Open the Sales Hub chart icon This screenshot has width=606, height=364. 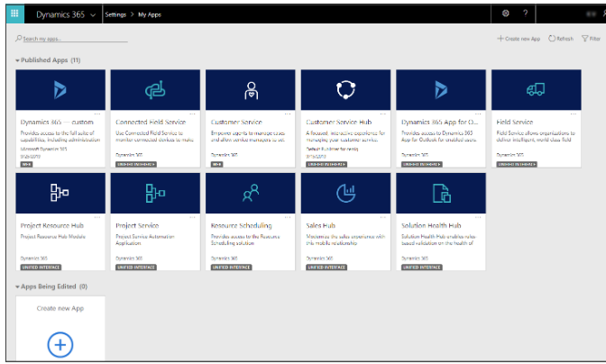pos(346,193)
